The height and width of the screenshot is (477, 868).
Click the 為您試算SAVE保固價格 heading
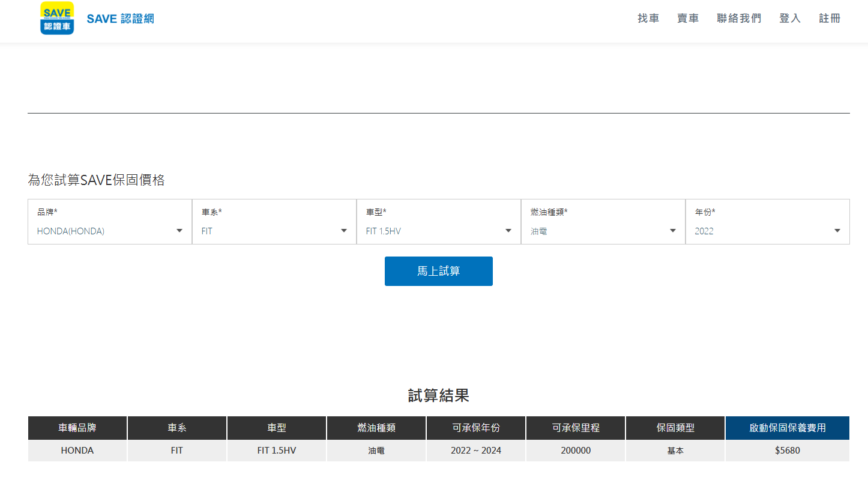coord(96,180)
